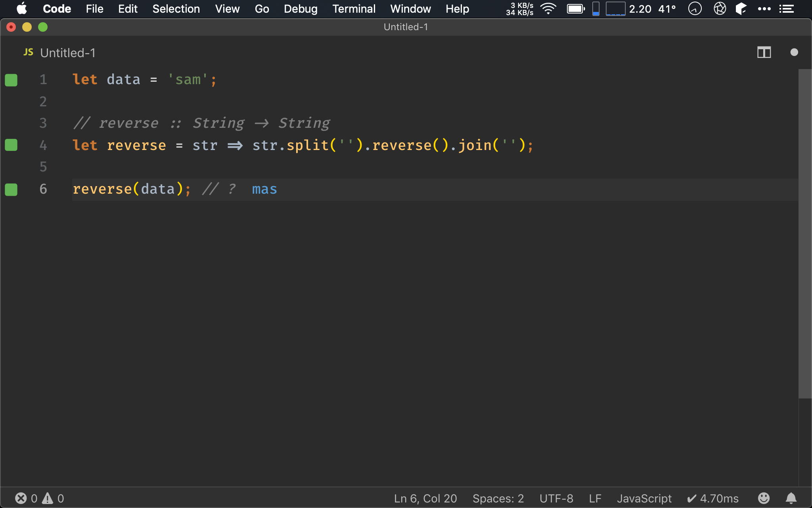812x508 pixels.
Task: Open the Terminal menu
Action: pyautogui.click(x=354, y=9)
